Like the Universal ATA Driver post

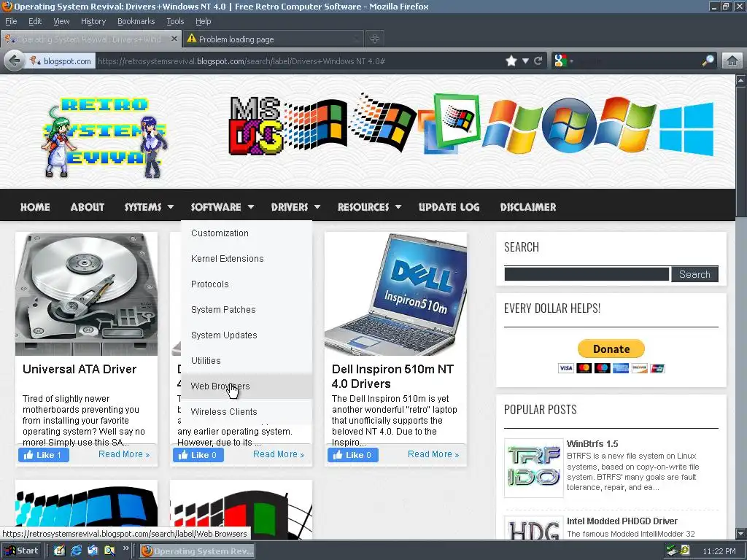tap(44, 455)
